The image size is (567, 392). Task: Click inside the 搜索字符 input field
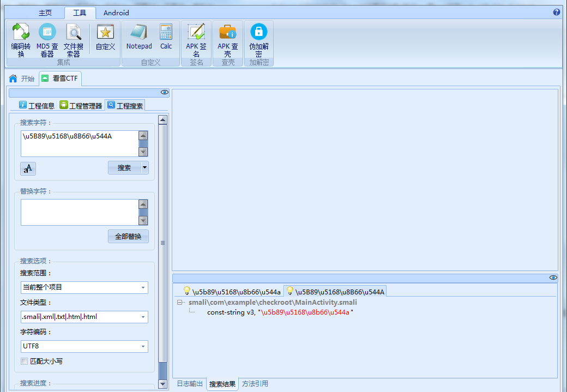click(80, 143)
